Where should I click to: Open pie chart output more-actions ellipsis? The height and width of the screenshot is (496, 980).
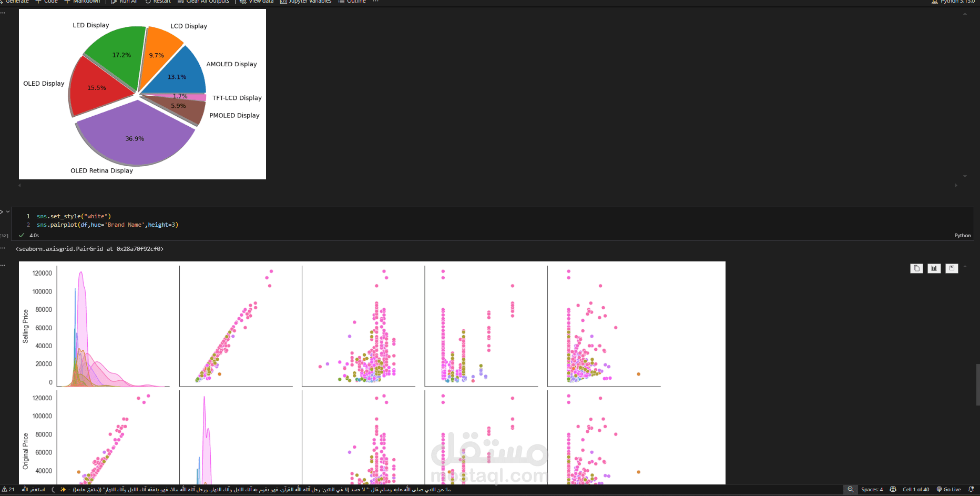pos(3,13)
